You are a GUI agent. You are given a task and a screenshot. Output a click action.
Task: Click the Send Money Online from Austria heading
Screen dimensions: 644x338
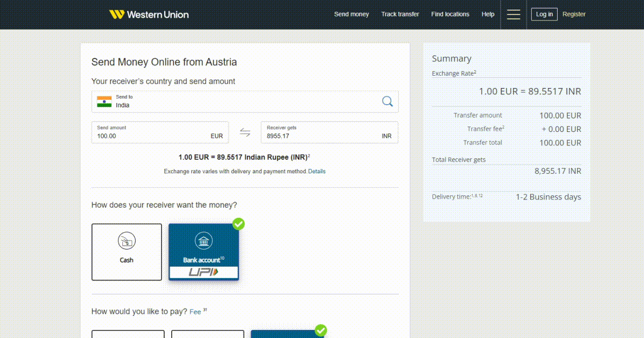(164, 62)
